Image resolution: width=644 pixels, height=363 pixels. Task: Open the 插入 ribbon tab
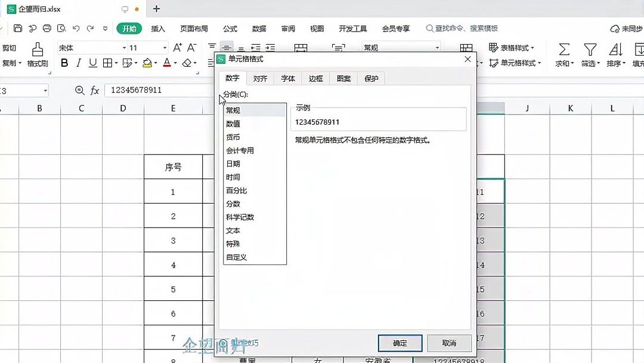coord(158,28)
